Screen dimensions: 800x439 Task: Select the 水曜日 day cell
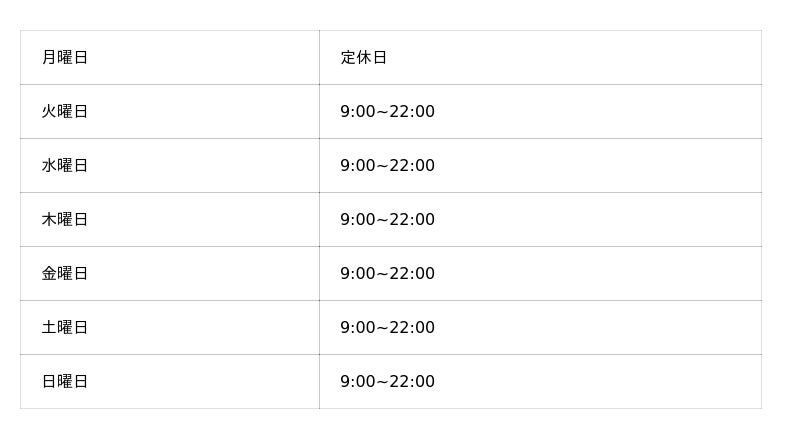coord(65,166)
